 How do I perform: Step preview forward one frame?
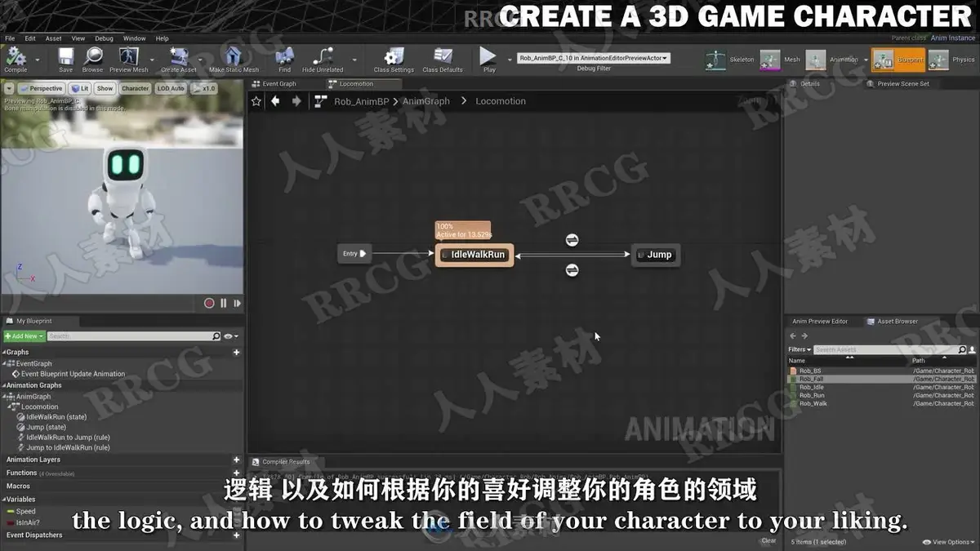238,303
